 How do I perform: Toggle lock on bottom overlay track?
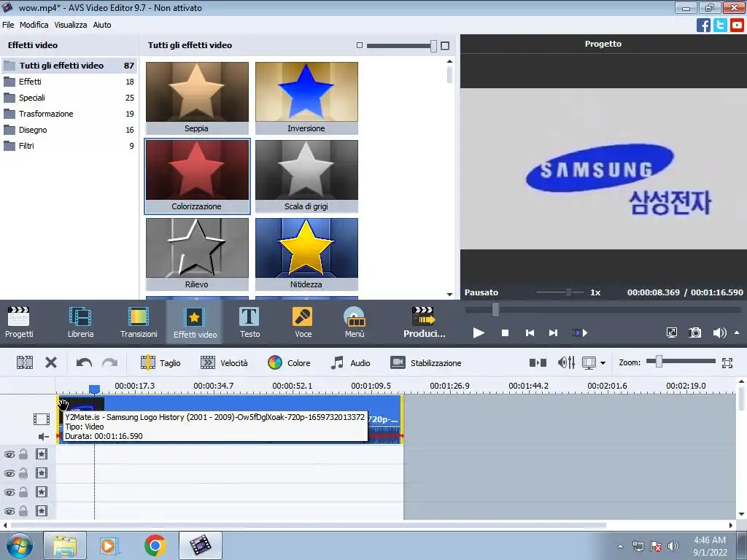coord(23,511)
